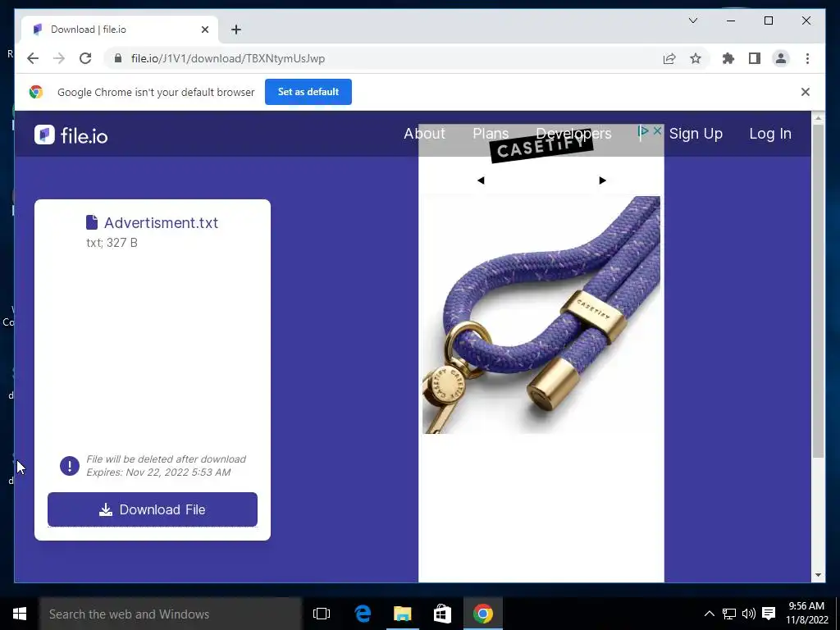The width and height of the screenshot is (840, 630).
Task: Click the browser forward arrow
Action: pyautogui.click(x=59, y=58)
